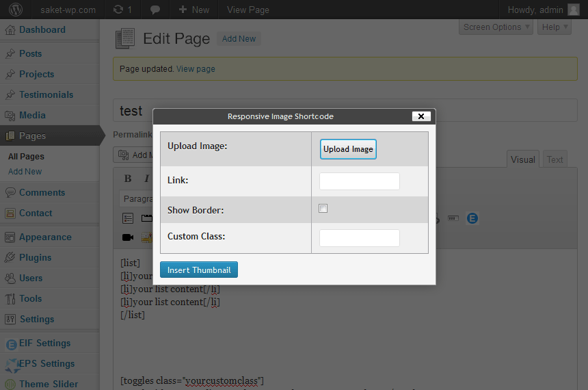Click the Upload Image button
The height and width of the screenshot is (390, 588).
click(x=348, y=149)
